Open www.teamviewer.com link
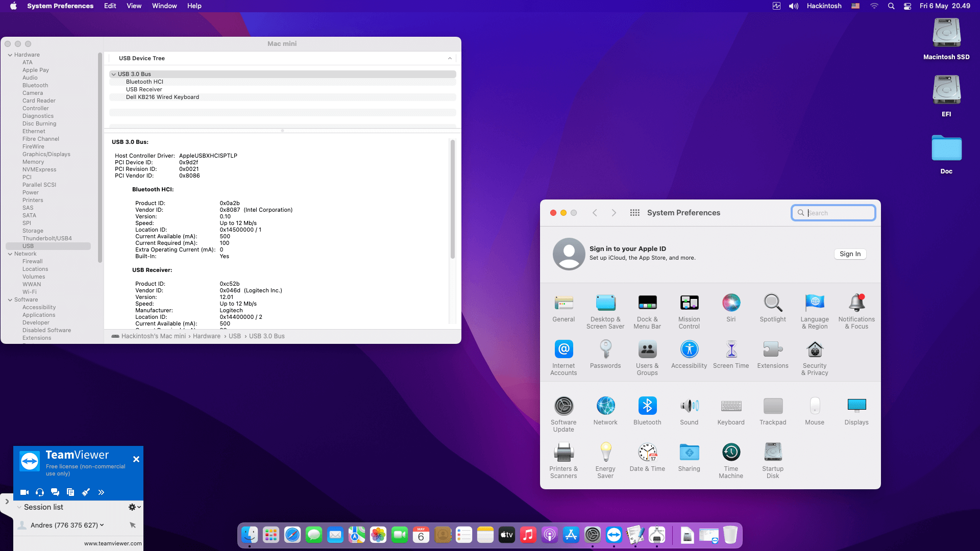The width and height of the screenshot is (980, 551). point(113,543)
